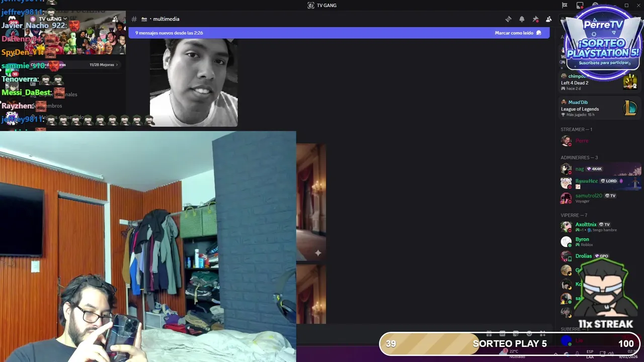Image resolution: width=644 pixels, height=362 pixels.
Task: Open Muad'Dib League of Legends activity card
Action: 599,108
